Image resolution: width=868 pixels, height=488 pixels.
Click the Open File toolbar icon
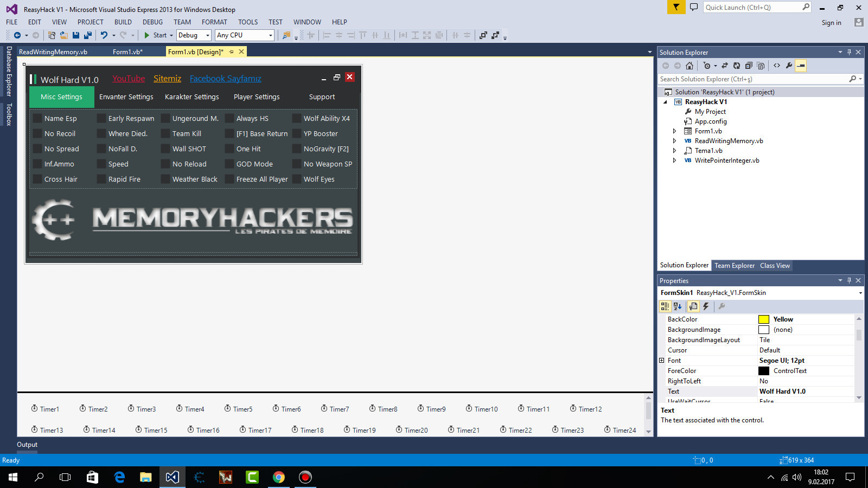tap(64, 35)
